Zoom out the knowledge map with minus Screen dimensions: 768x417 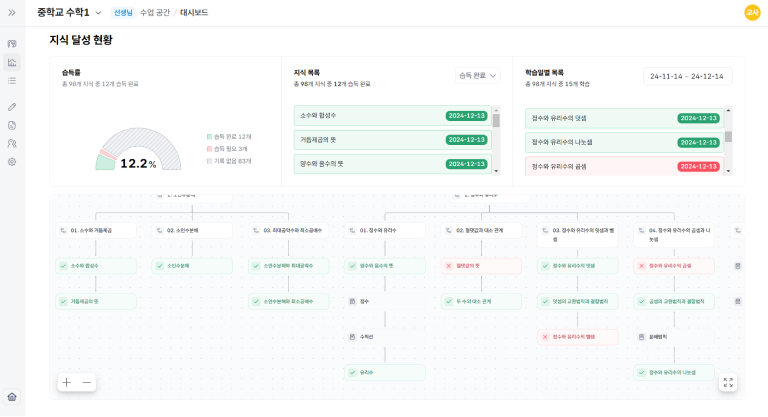pos(87,382)
